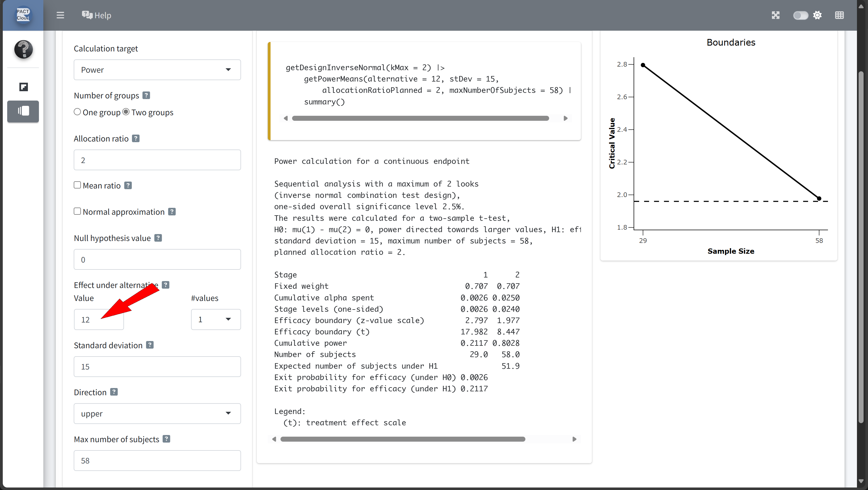
Task: Select the One group radio button
Action: click(78, 112)
